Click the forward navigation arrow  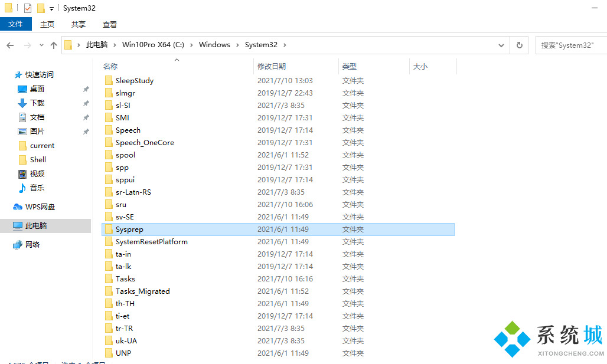[28, 45]
